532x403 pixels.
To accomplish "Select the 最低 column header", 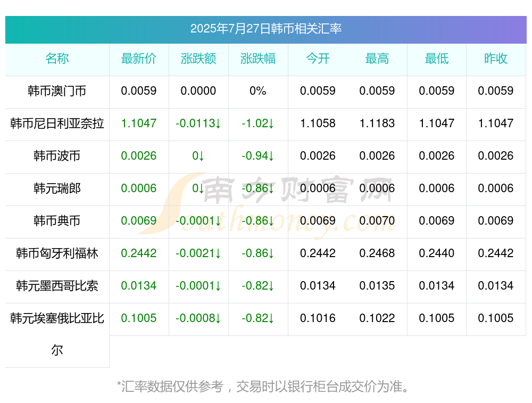I will coord(437,59).
